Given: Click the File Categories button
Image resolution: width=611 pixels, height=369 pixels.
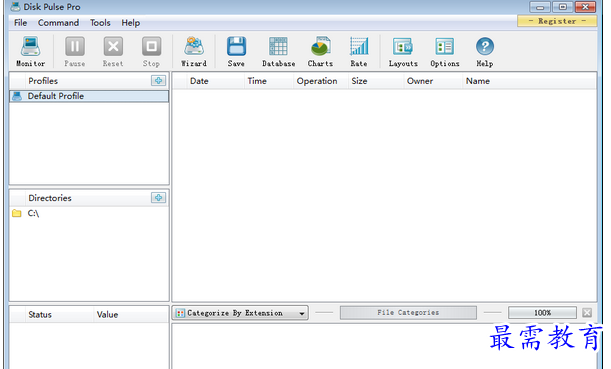Looking at the screenshot, I should [408, 313].
